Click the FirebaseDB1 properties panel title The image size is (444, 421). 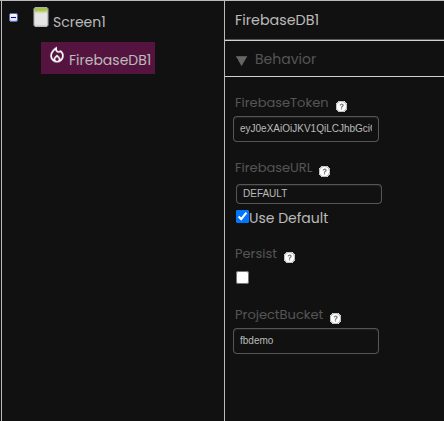tap(277, 20)
